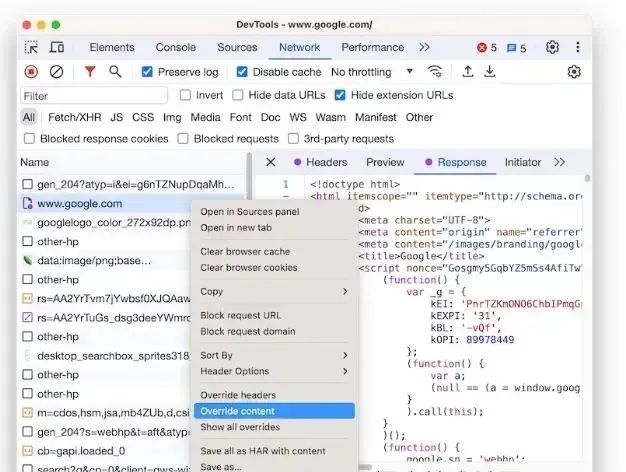Show the Initiator tab
The height and width of the screenshot is (472, 626).
pyautogui.click(x=523, y=162)
